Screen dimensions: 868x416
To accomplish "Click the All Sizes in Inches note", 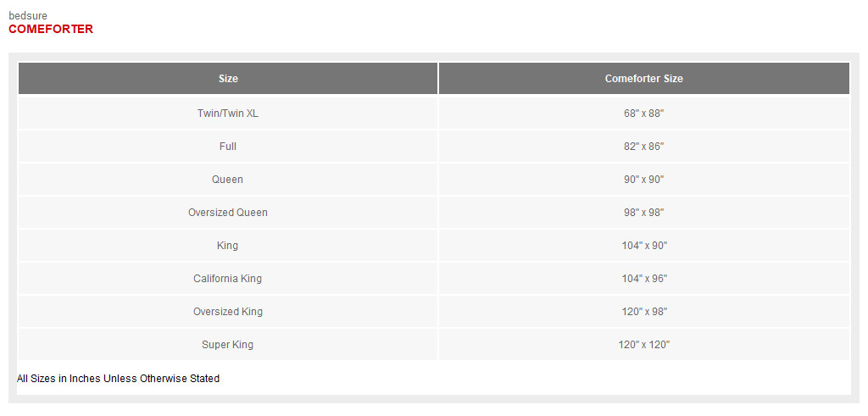I will pos(118,379).
